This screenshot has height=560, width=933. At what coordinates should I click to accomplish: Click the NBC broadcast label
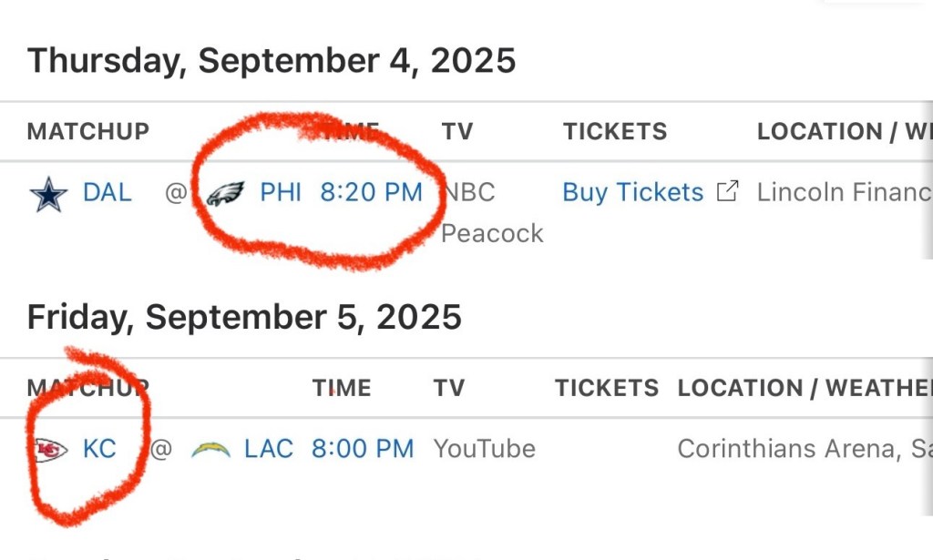469,193
